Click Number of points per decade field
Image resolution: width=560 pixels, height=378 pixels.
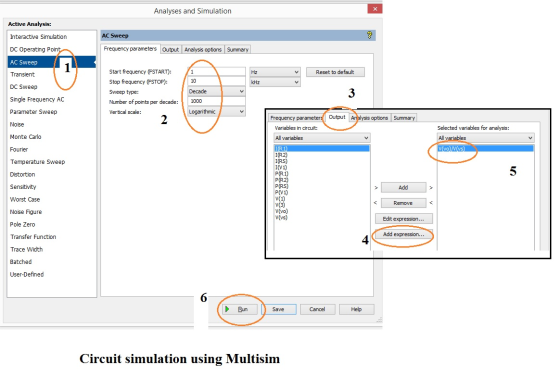tap(216, 101)
